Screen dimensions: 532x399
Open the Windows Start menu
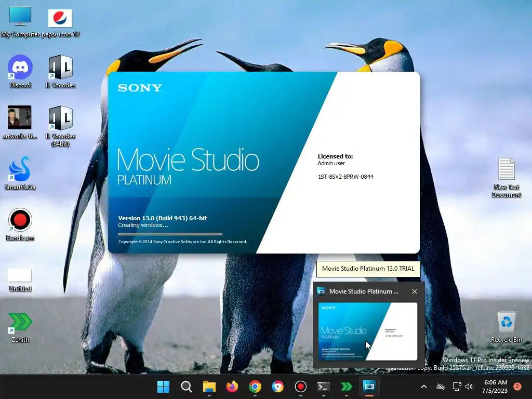coord(163,387)
